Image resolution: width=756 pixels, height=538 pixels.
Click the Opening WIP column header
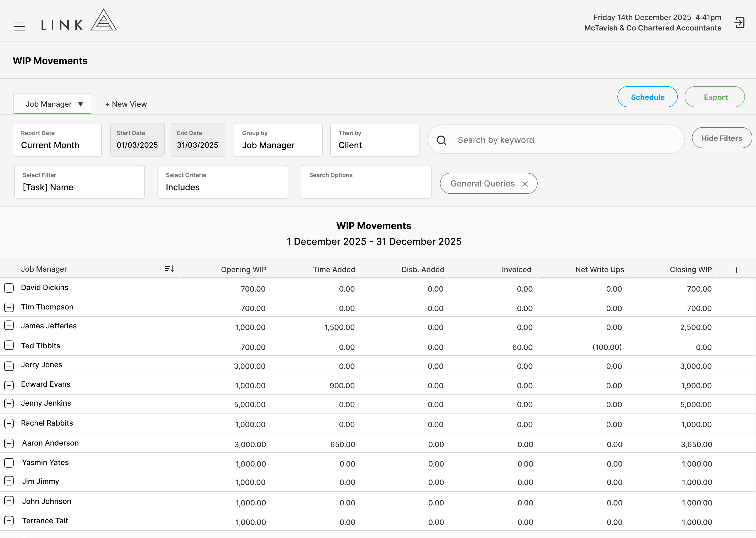pyautogui.click(x=244, y=270)
